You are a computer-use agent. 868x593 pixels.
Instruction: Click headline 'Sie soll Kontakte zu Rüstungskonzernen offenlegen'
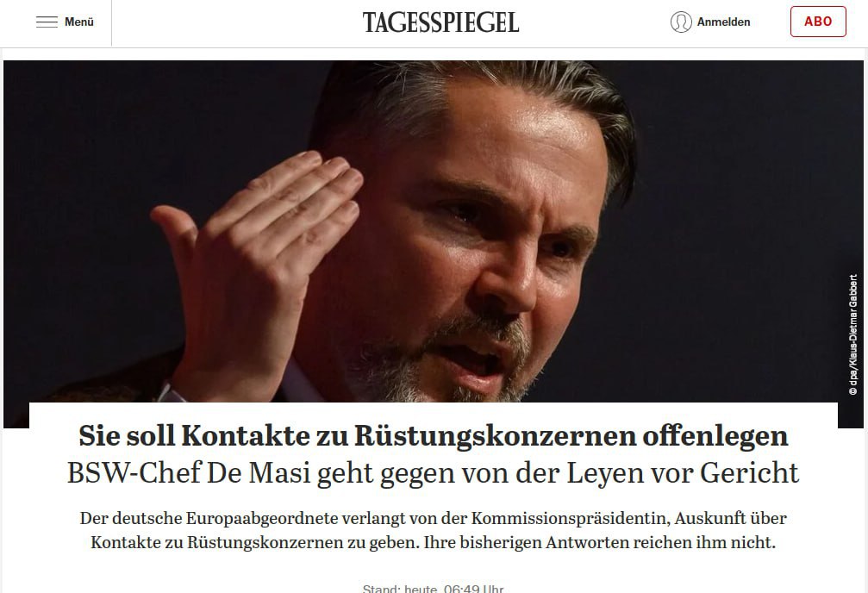pyautogui.click(x=433, y=436)
